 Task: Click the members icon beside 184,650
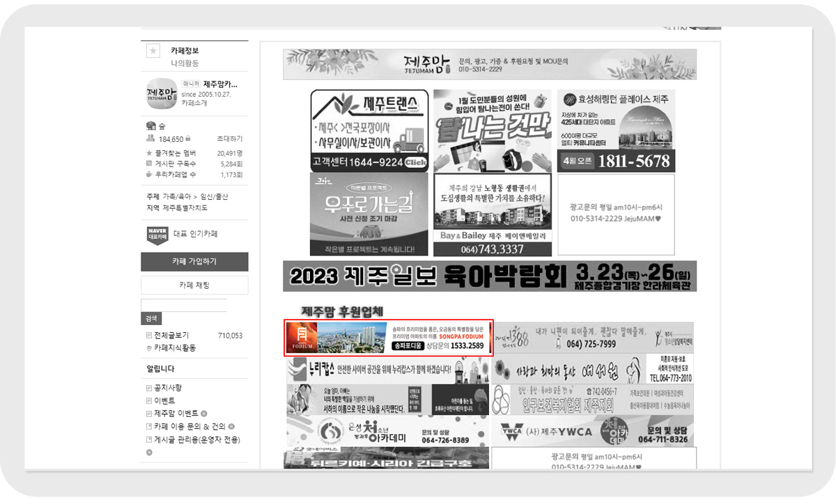click(149, 139)
